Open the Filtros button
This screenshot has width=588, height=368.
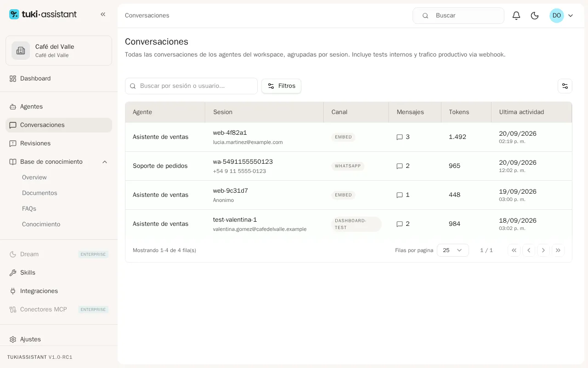pyautogui.click(x=281, y=86)
